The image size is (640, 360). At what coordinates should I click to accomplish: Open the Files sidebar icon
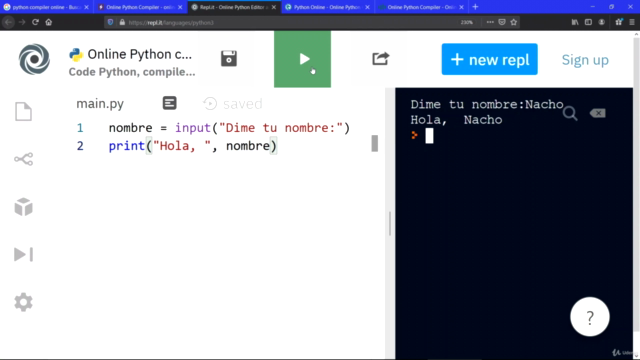coord(23,111)
